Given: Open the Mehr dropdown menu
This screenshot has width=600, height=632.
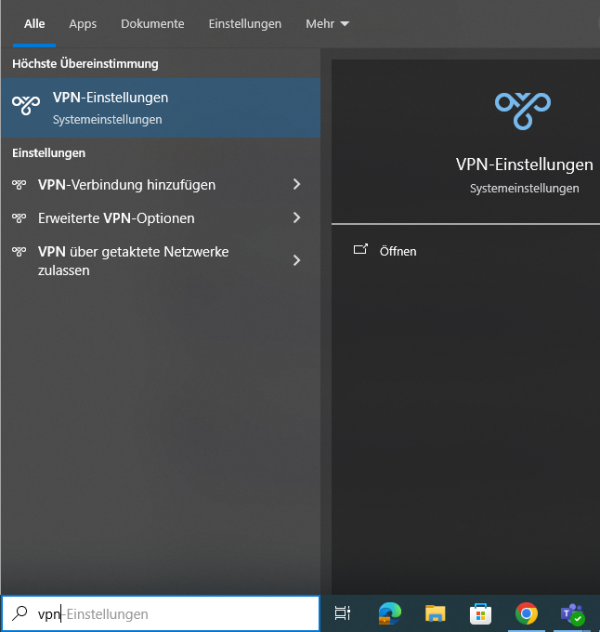Looking at the screenshot, I should click(x=327, y=24).
